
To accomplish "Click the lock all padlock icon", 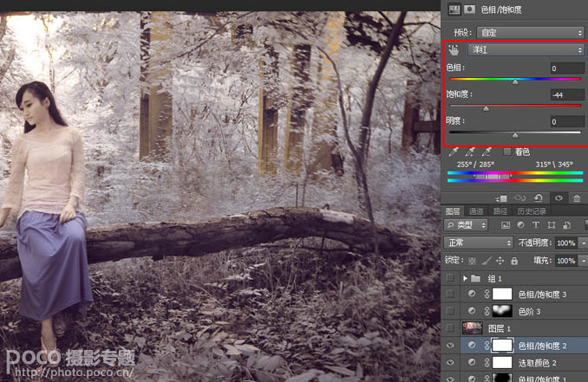I will point(515,261).
